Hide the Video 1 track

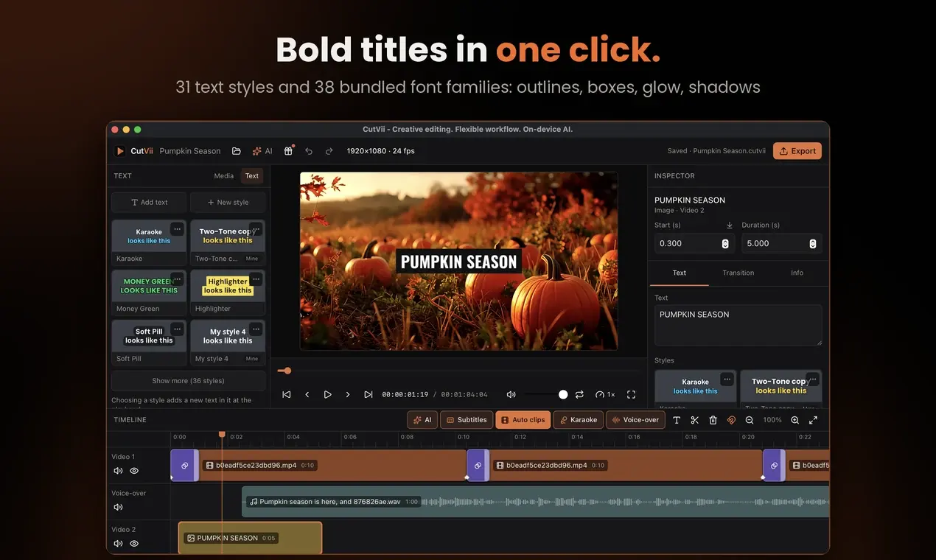click(134, 470)
